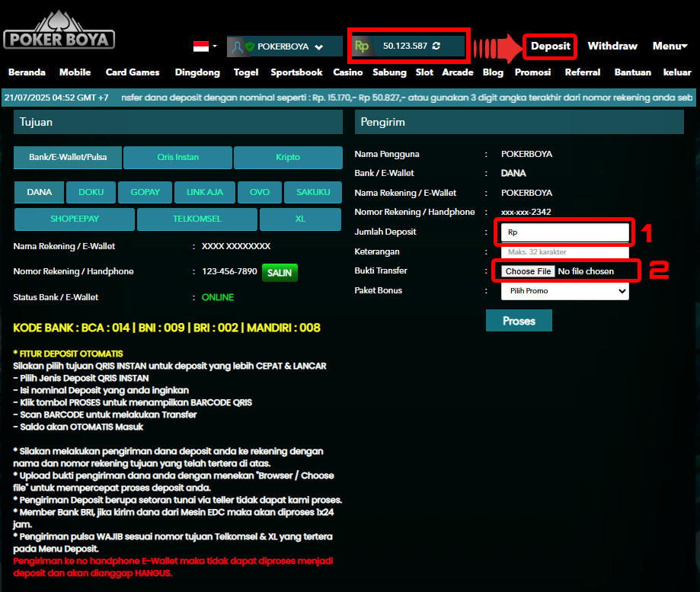This screenshot has width=700, height=592.
Task: Go to Beranda in navigation
Action: [x=27, y=72]
